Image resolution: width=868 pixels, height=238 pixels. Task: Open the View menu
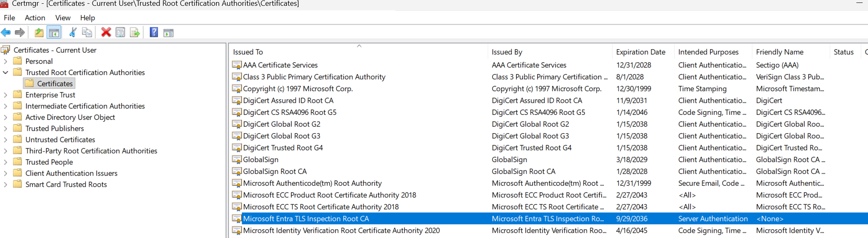63,18
